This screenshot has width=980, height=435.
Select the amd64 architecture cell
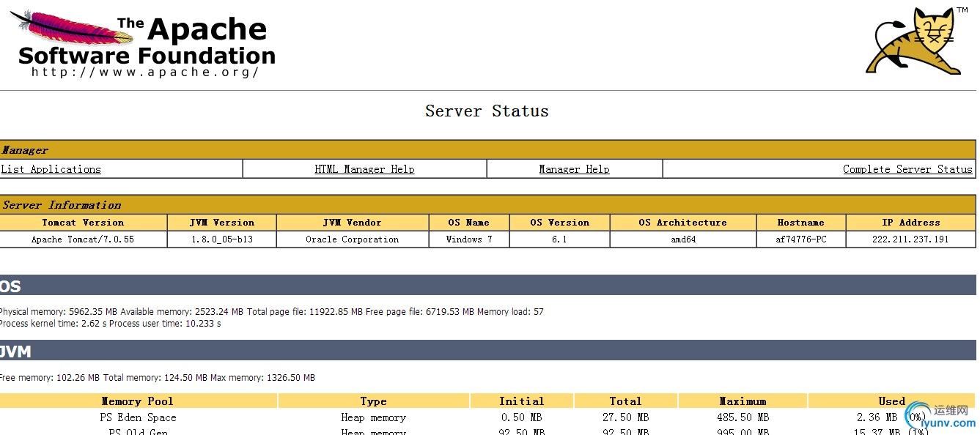click(682, 239)
